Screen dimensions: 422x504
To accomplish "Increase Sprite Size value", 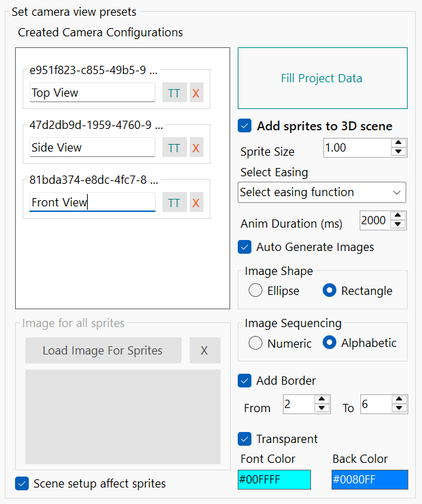I will click(399, 143).
